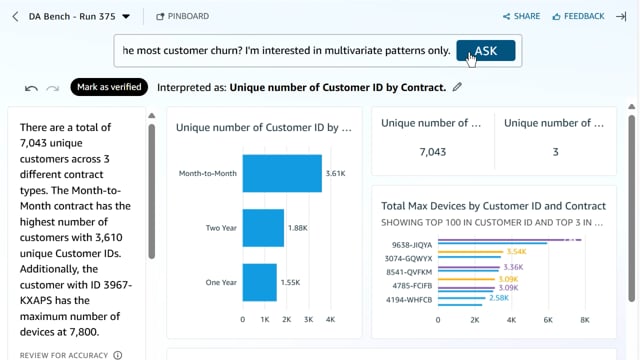The height and width of the screenshot is (360, 640).
Task: Click the main page scrollbar up arrow
Action: click(x=631, y=107)
